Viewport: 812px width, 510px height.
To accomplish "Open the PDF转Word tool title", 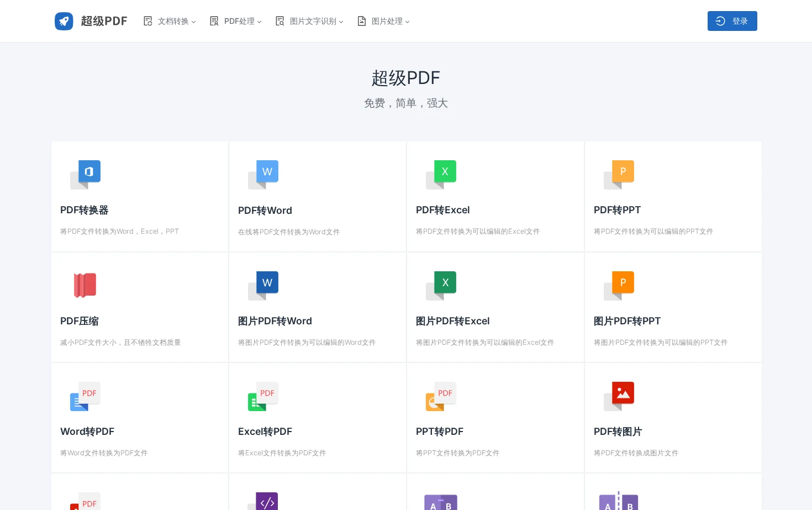I will click(265, 211).
